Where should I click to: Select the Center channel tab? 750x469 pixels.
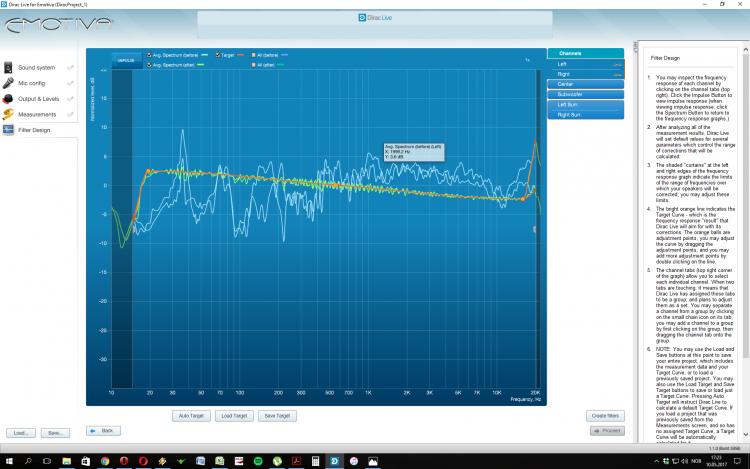[585, 84]
